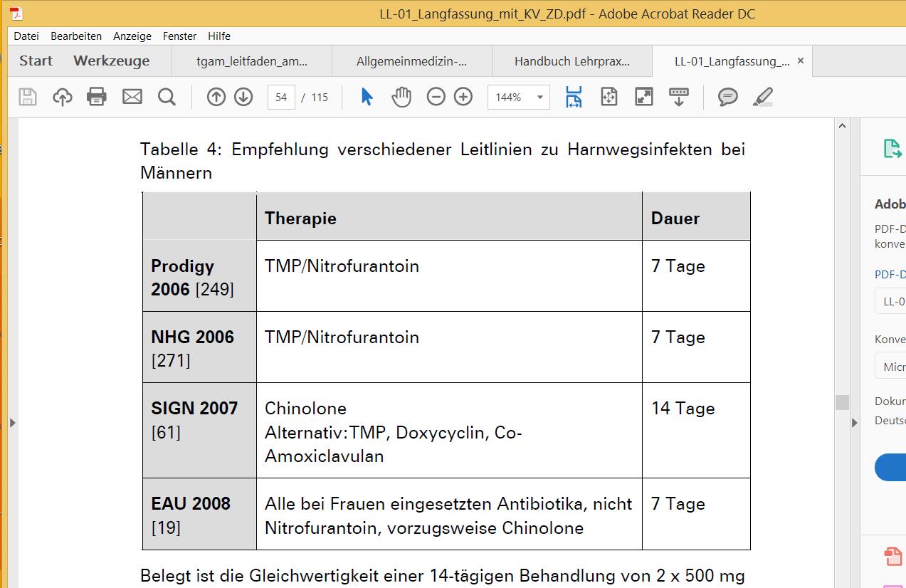
Task: Switch to Handbuch Lehrprax... tab
Action: pyautogui.click(x=571, y=61)
